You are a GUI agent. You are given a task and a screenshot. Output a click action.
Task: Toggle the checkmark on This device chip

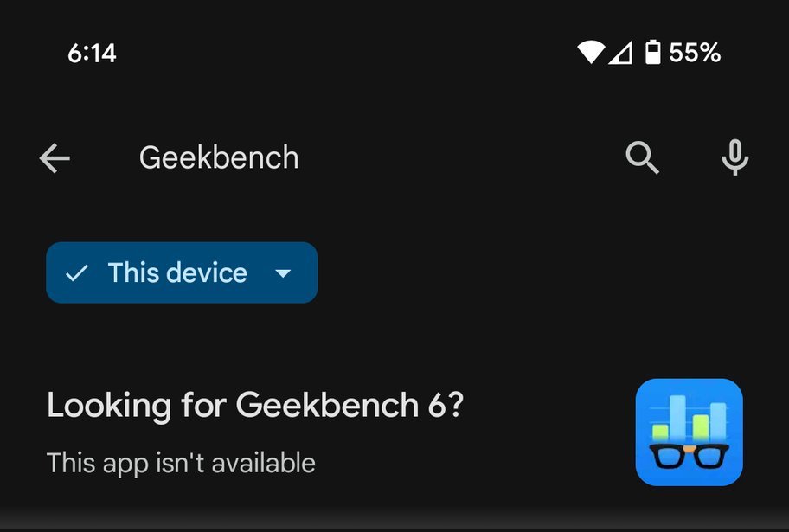point(77,273)
